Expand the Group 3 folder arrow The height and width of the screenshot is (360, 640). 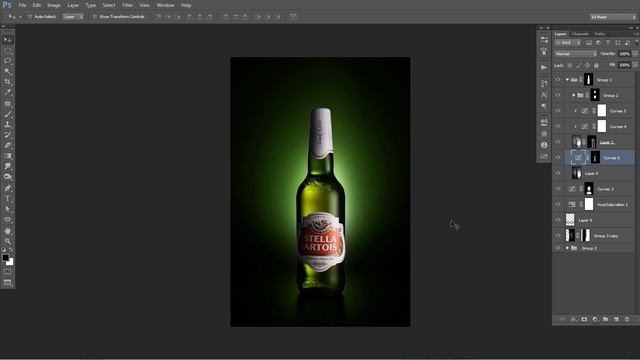pos(567,248)
